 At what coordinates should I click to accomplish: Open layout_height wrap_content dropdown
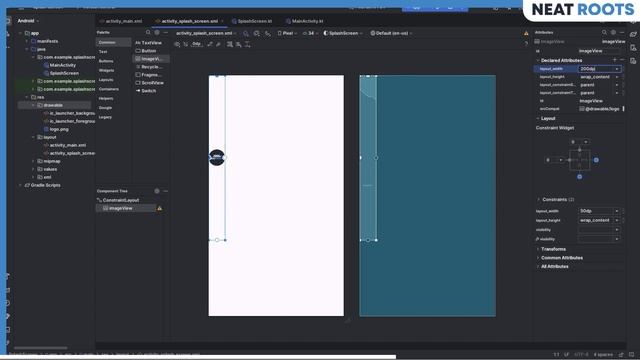coord(617,77)
